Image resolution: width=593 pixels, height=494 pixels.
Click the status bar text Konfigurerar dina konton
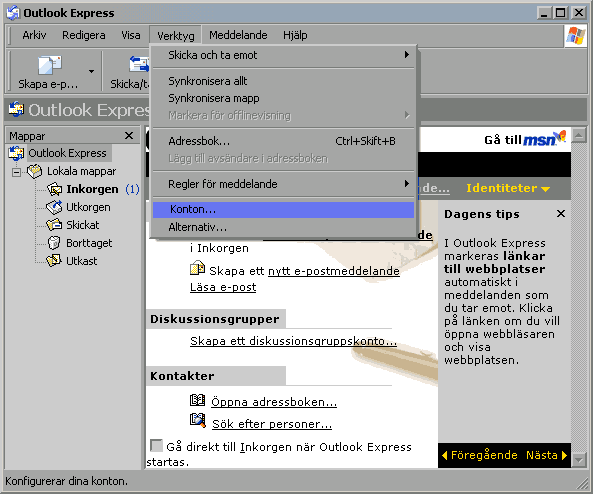(x=67, y=481)
